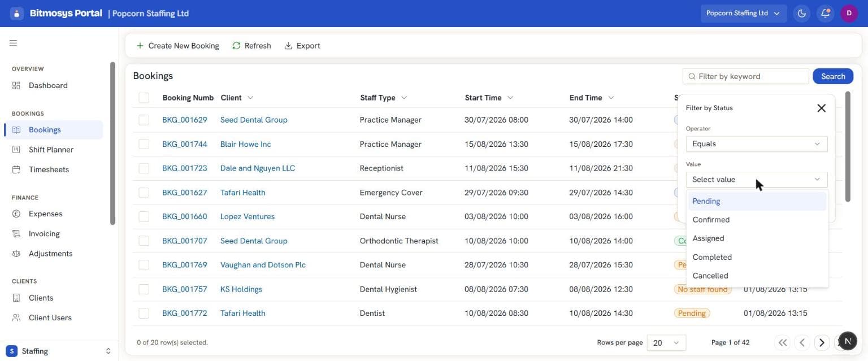
Task: Go to first page of results
Action: pos(783,342)
